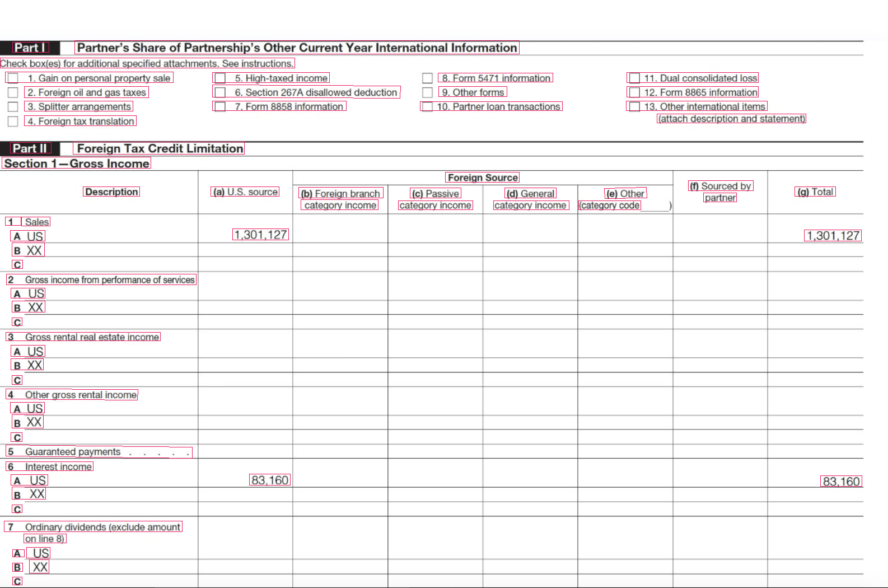Click the (f) Sourced by partner header
The image size is (888, 588).
tap(721, 192)
